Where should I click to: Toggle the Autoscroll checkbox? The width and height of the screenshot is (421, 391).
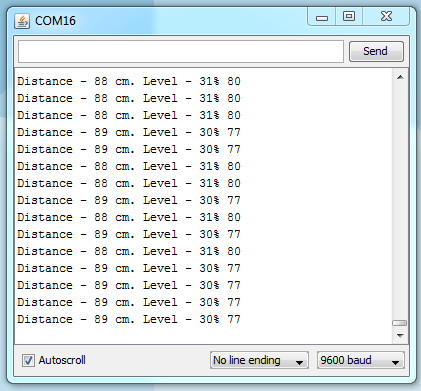28,360
